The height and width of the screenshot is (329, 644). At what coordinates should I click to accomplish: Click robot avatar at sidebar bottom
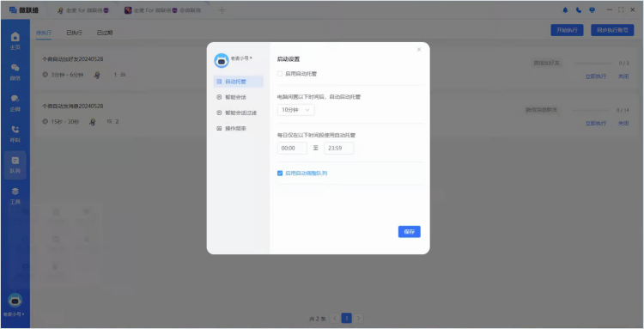pos(15,301)
